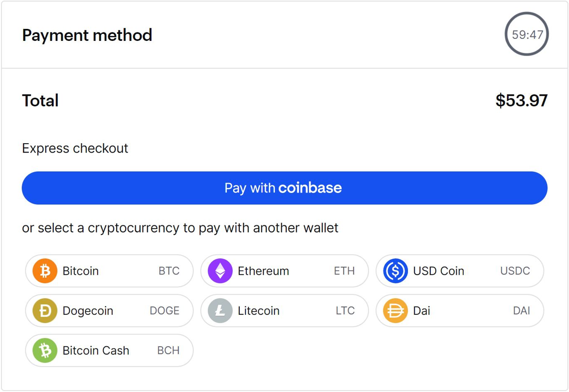Image resolution: width=569 pixels, height=392 pixels.
Task: Click the green Bitcoin Cash icon
Action: coord(45,351)
